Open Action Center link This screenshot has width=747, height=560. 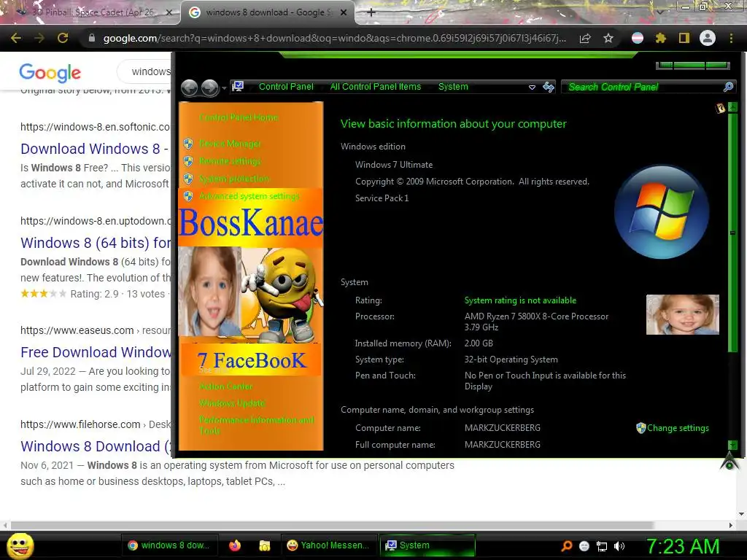(x=226, y=386)
